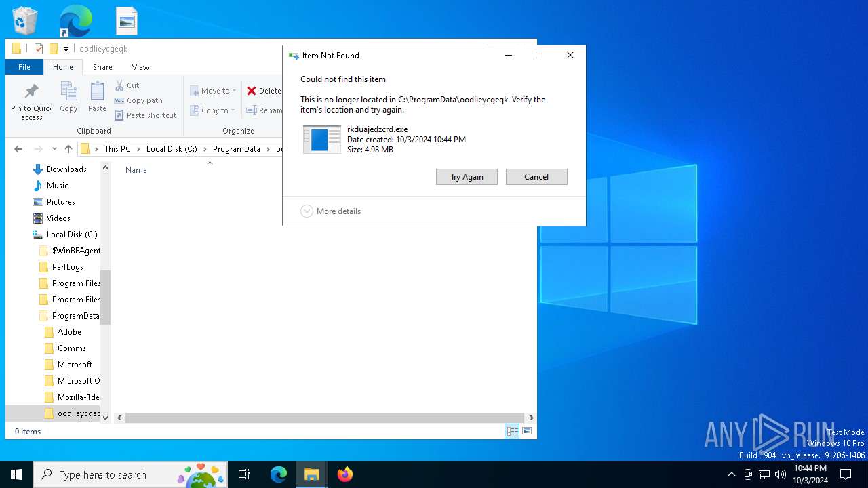Open the Recycle Bin desktop icon
Viewport: 868px width, 488px height.
24,21
